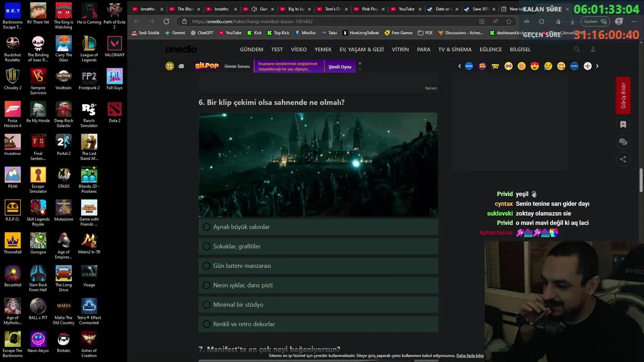Open the Metin2 tr-TR desktop icon
This screenshot has height=362, width=644.
[x=89, y=244]
